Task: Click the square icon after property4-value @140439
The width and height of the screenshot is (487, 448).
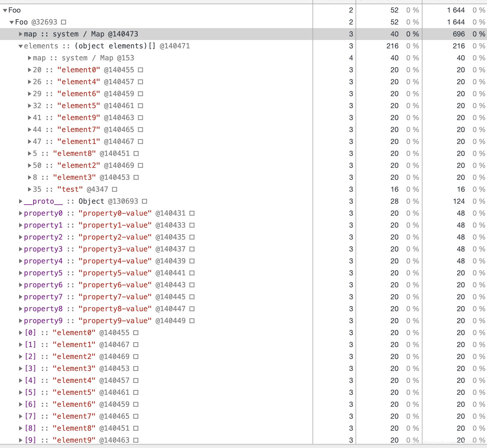Action: click(x=192, y=261)
